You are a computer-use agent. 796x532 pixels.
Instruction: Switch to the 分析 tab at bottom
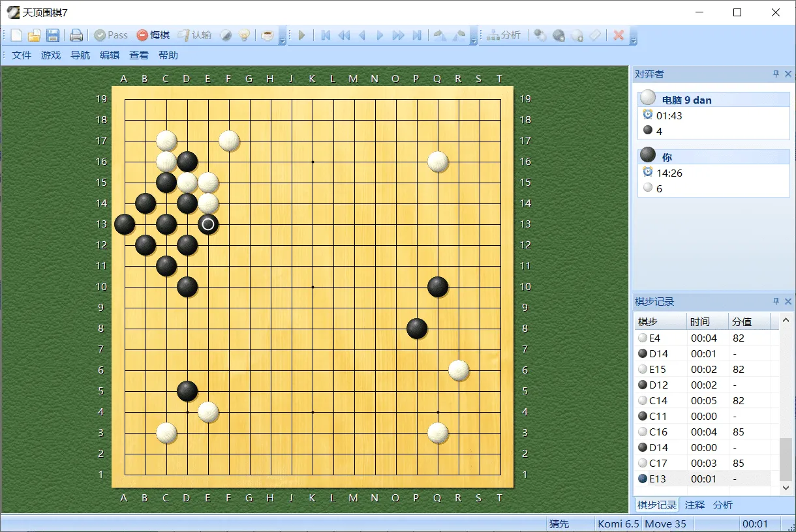coord(723,505)
